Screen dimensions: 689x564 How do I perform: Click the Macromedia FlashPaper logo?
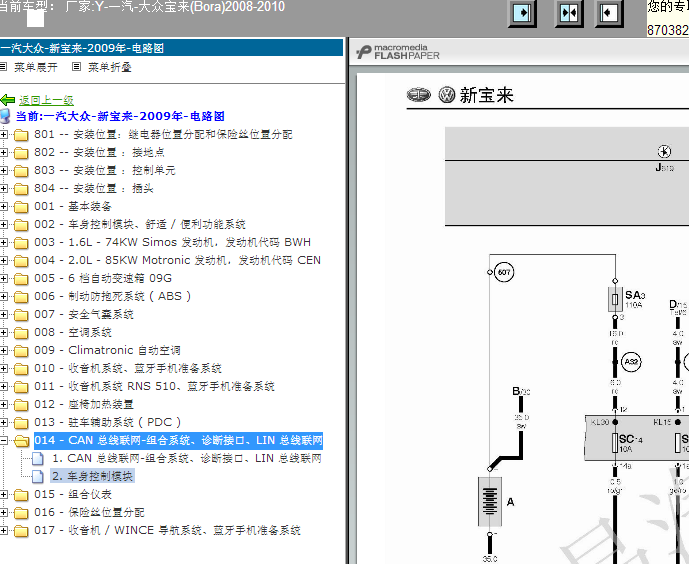pyautogui.click(x=398, y=52)
